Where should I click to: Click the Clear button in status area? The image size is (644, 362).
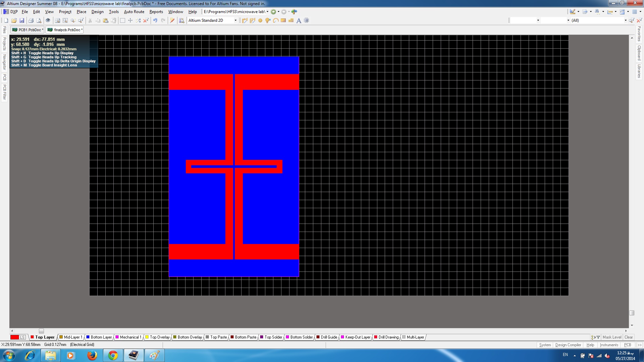(x=629, y=337)
